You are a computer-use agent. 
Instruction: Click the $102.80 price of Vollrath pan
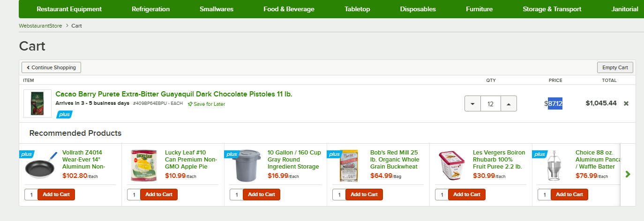tap(75, 176)
